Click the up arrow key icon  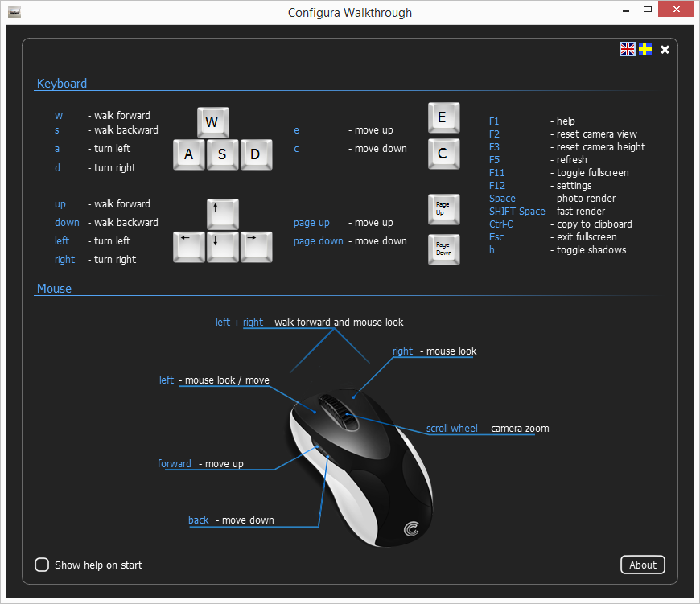click(x=222, y=214)
